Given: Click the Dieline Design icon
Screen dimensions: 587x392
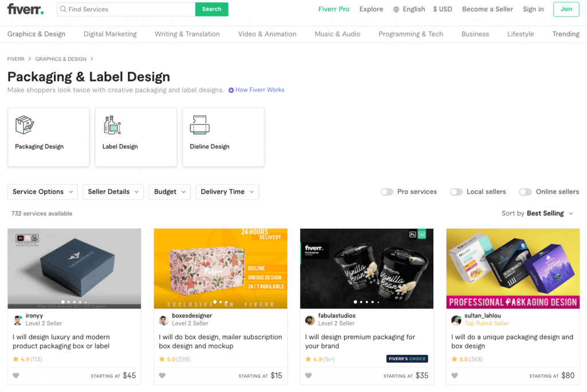Looking at the screenshot, I should pos(199,125).
